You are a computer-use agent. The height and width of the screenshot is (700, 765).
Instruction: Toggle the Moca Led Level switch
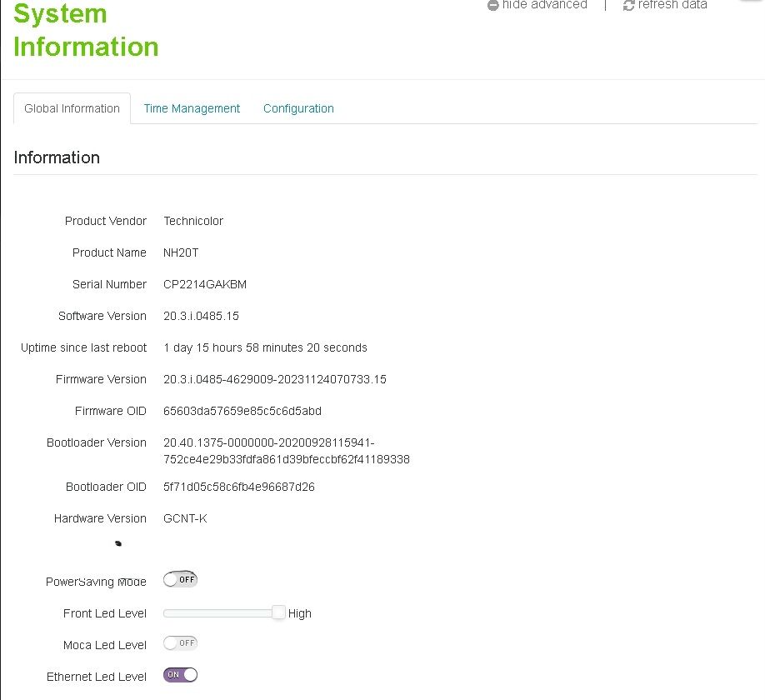(180, 643)
